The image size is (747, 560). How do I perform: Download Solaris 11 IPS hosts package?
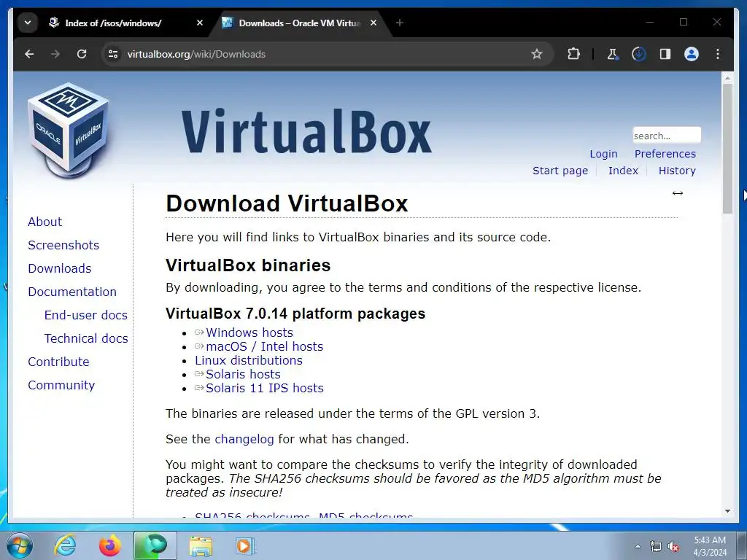tap(264, 388)
